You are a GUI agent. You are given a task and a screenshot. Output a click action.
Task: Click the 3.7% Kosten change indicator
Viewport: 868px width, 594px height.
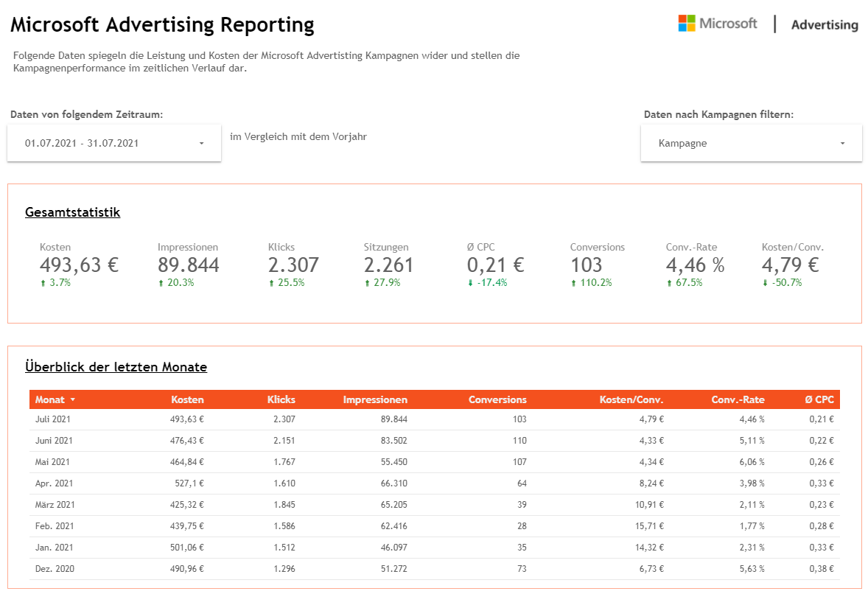[x=55, y=283]
